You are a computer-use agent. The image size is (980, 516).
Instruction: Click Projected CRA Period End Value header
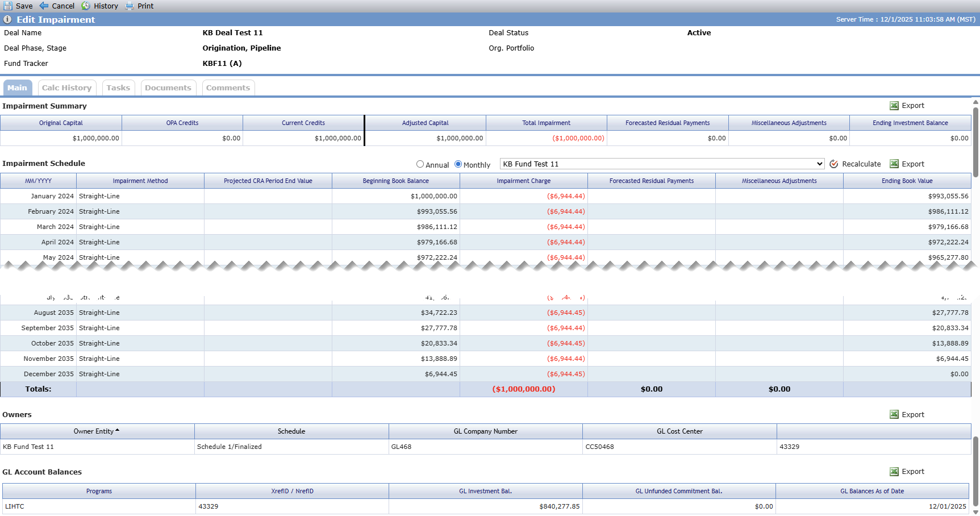(x=268, y=181)
